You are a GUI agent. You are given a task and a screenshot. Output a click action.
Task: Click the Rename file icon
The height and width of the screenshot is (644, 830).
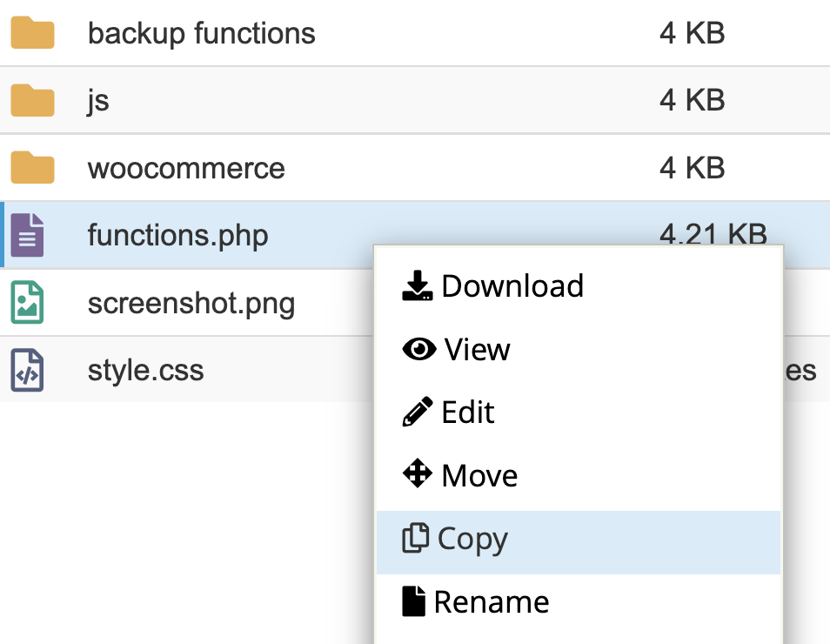coord(413,601)
